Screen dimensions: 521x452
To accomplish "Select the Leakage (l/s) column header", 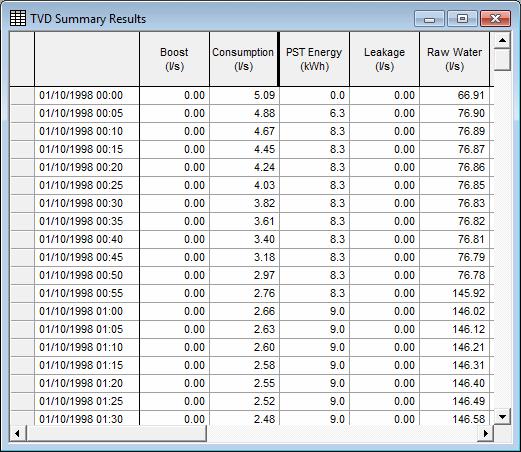I will pyautogui.click(x=384, y=59).
